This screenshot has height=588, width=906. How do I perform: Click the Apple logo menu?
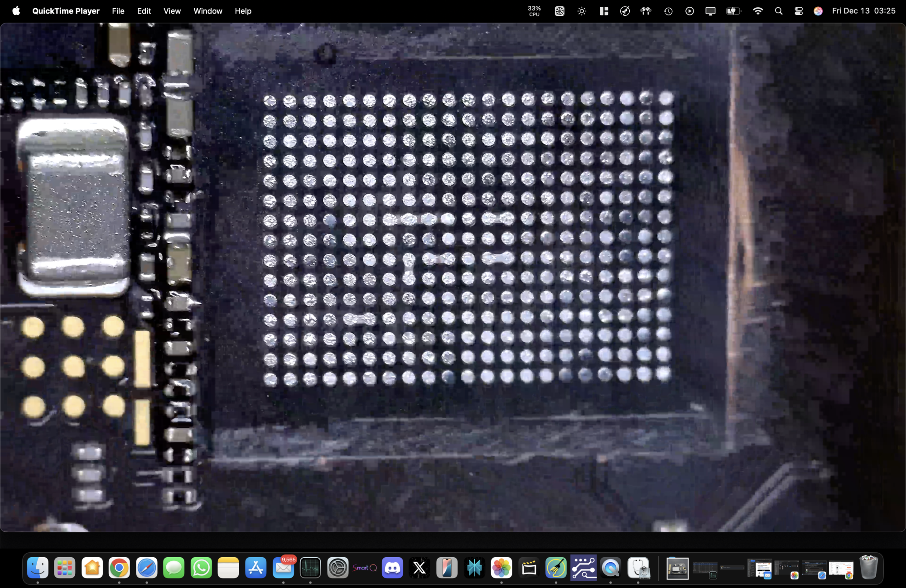16,11
